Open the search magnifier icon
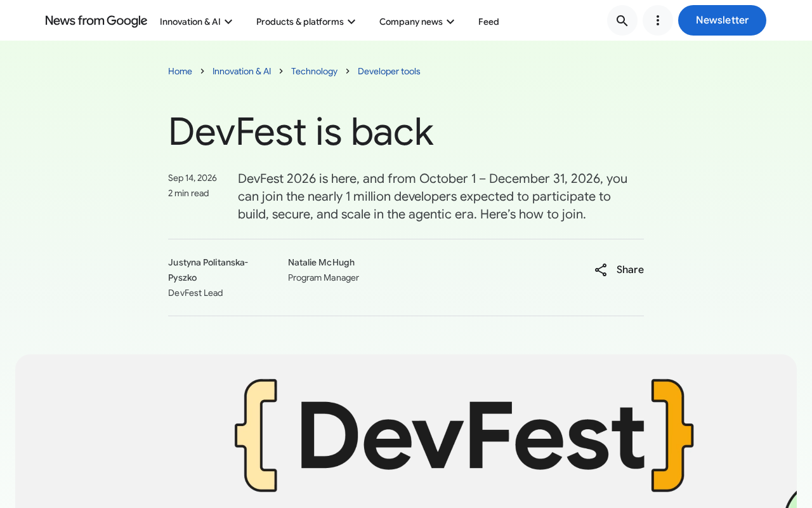 point(622,20)
